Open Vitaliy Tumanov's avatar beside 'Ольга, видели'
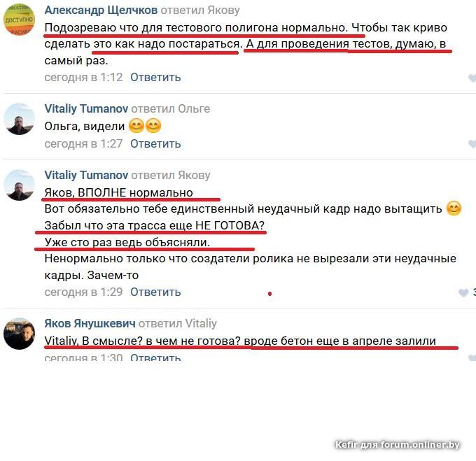 (19, 119)
